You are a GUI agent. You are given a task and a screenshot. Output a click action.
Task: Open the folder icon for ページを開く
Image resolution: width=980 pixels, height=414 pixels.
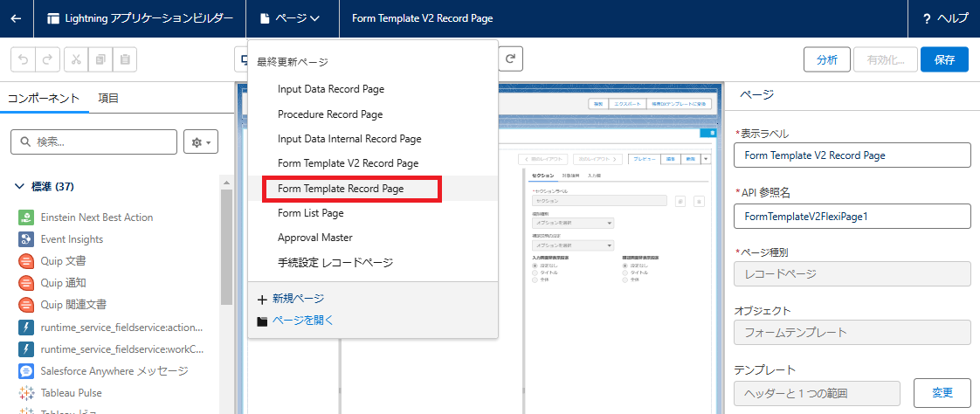[263, 321]
